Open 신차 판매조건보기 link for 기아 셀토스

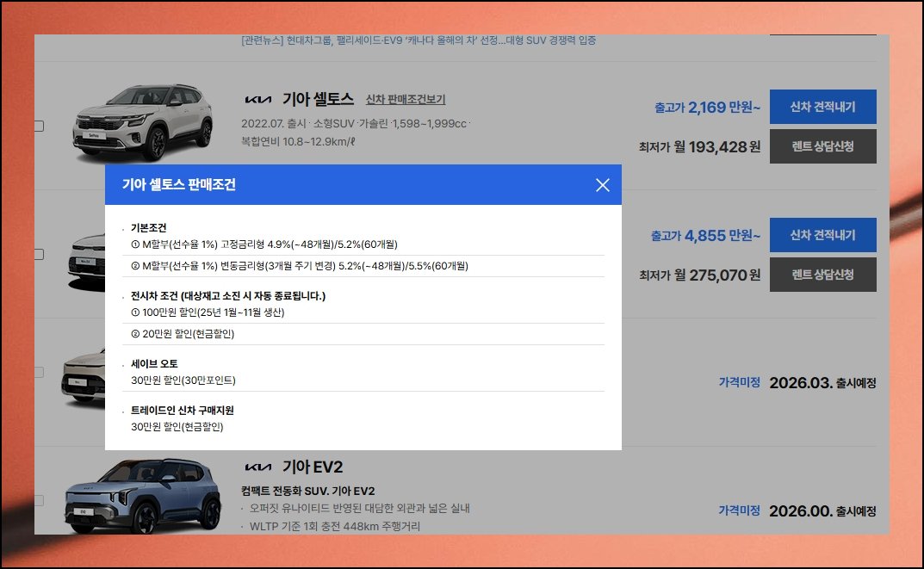click(406, 100)
